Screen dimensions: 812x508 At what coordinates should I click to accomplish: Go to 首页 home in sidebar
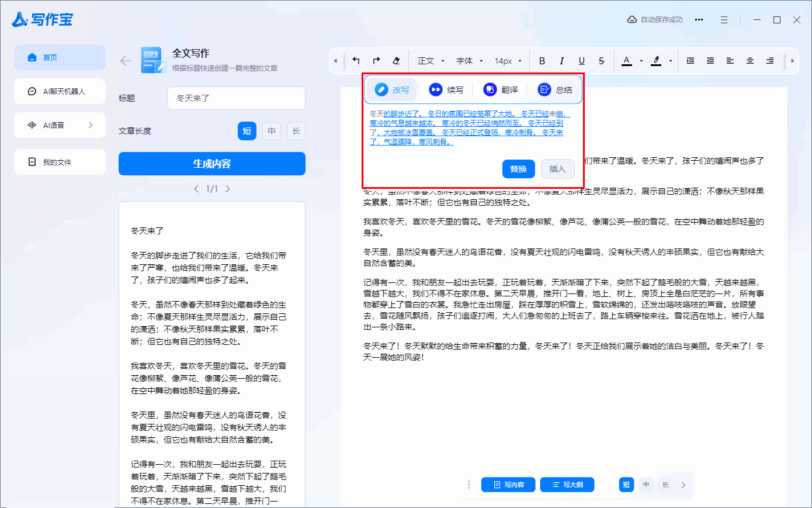(x=60, y=57)
